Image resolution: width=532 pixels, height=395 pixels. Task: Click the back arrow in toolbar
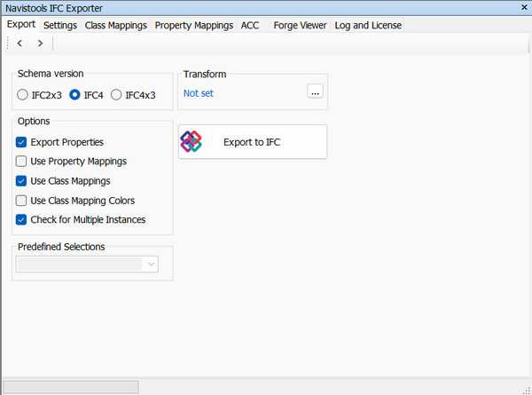tap(20, 43)
